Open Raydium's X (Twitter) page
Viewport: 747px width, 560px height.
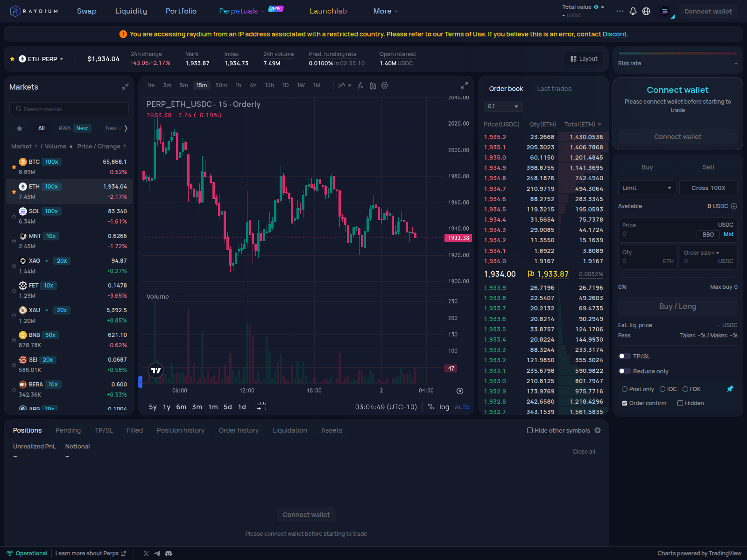pos(146,553)
